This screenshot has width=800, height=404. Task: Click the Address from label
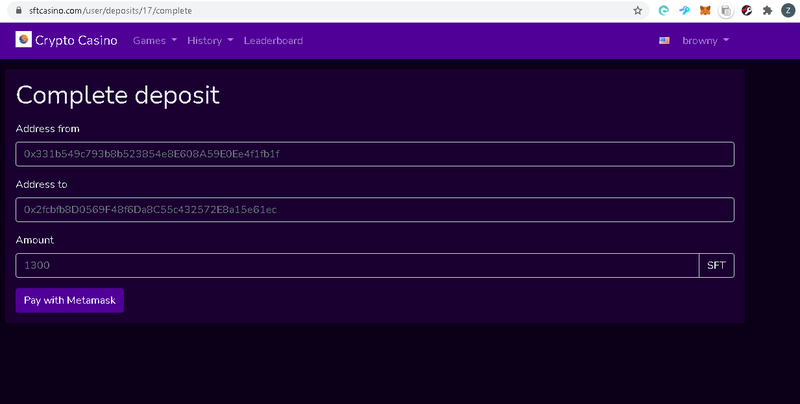(47, 129)
